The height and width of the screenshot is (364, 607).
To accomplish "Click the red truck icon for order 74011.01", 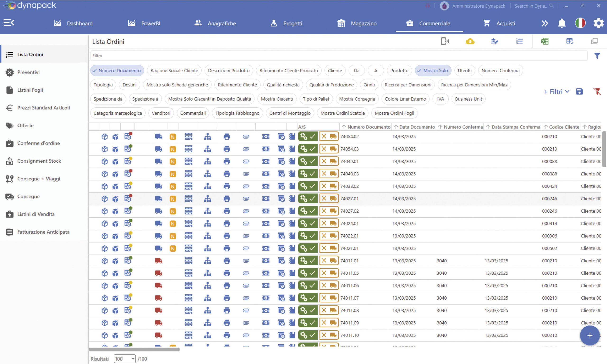I will (x=158, y=261).
